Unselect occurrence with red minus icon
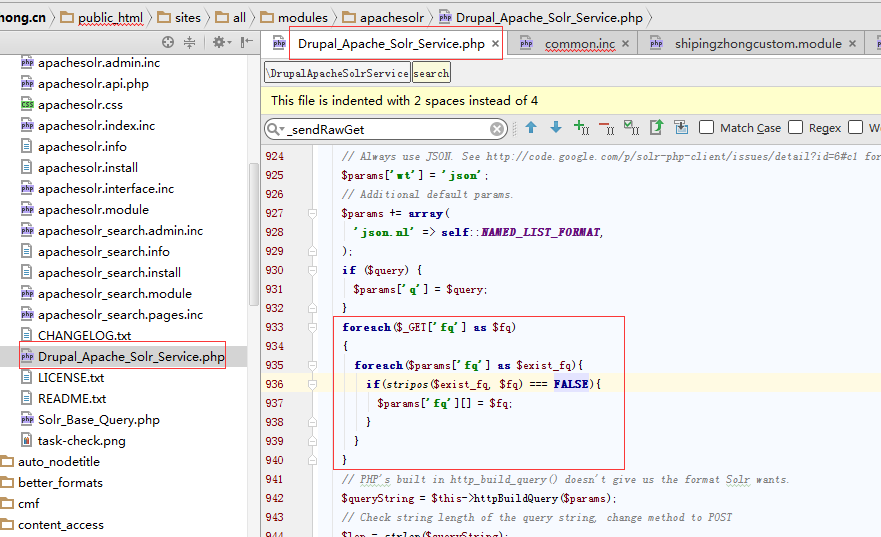Screen dimensions: 881x537 (x=606, y=128)
